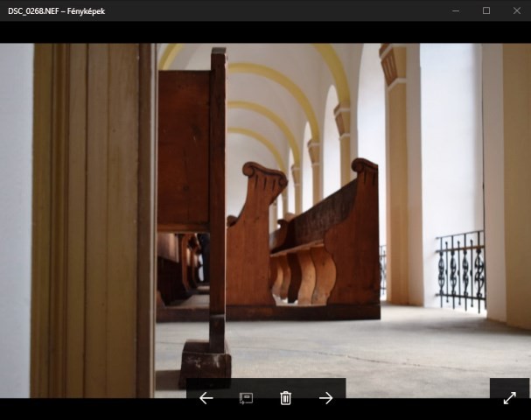Enter fullscreen with the diagonal arrows icon

(509, 398)
